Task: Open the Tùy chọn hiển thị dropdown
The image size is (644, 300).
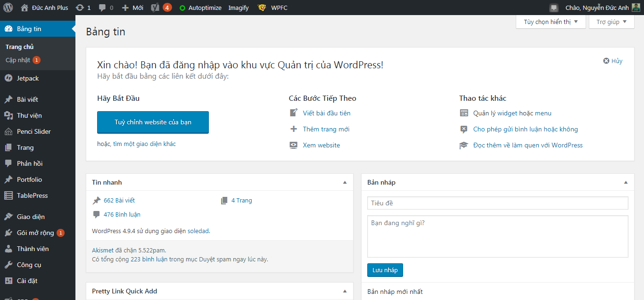Action: 550,22
